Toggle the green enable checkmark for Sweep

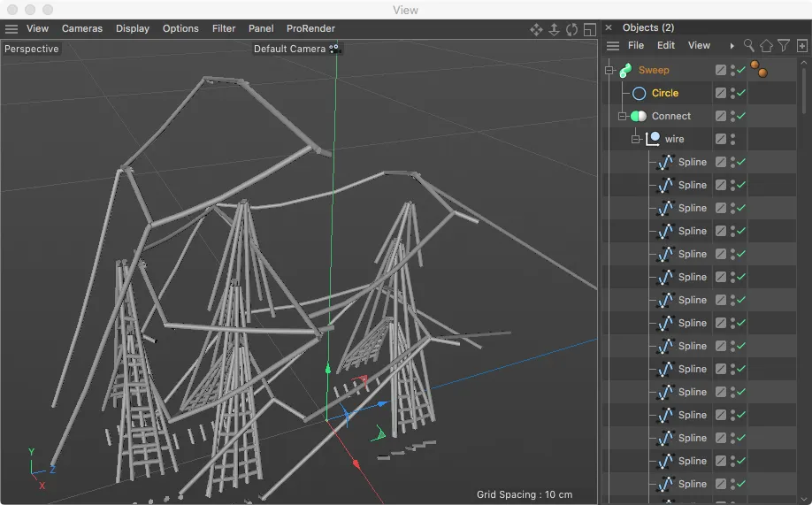pyautogui.click(x=741, y=70)
